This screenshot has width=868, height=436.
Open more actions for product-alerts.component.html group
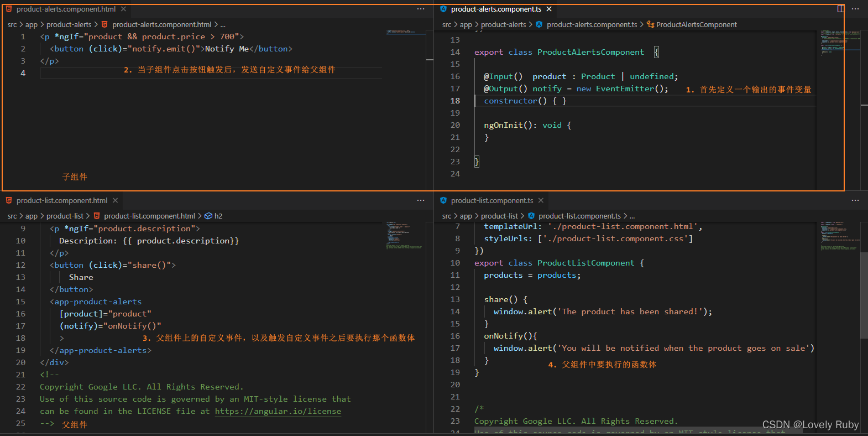pyautogui.click(x=421, y=9)
